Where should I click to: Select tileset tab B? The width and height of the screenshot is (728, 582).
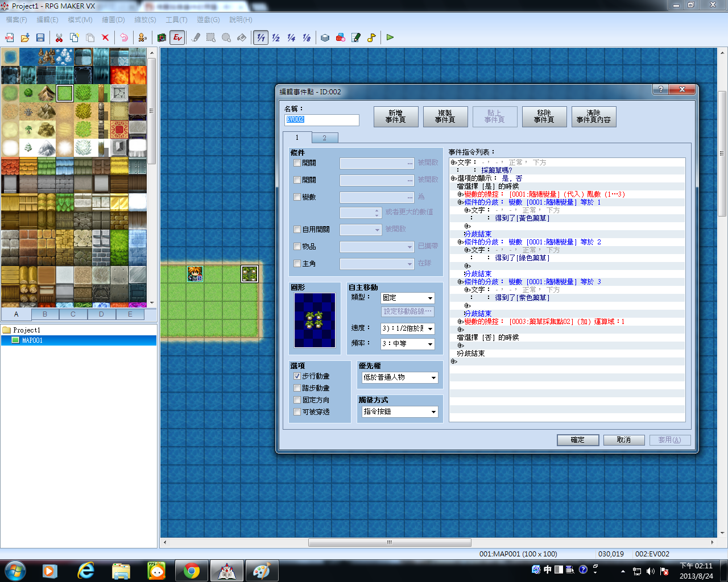click(x=45, y=314)
